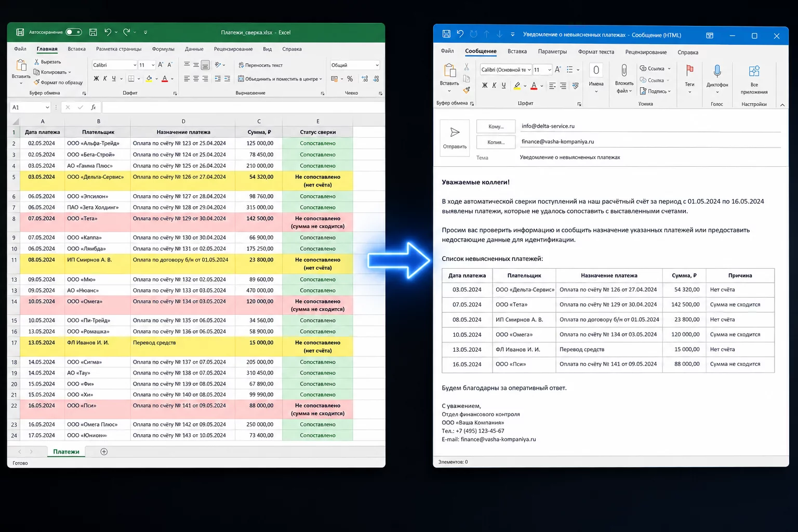Open the Excel Name Box A1 dropdown
The image size is (798, 532).
[47, 107]
